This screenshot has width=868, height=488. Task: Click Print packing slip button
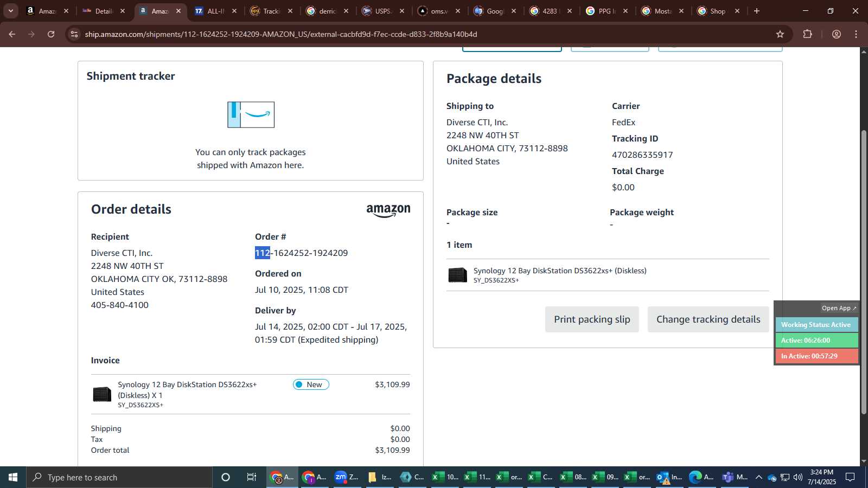[x=592, y=319]
